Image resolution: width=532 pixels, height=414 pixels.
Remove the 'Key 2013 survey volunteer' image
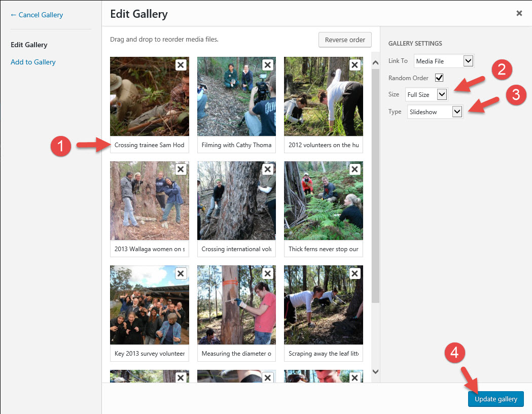(x=181, y=273)
